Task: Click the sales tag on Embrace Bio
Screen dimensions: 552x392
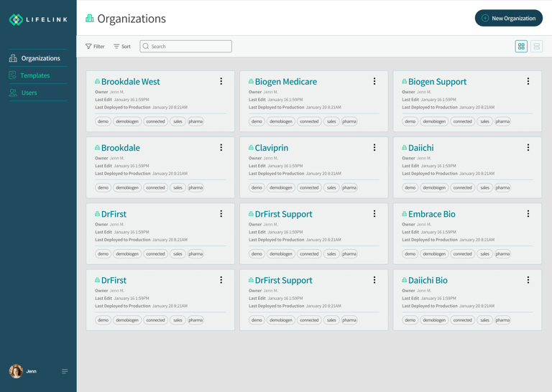Action: 484,254
